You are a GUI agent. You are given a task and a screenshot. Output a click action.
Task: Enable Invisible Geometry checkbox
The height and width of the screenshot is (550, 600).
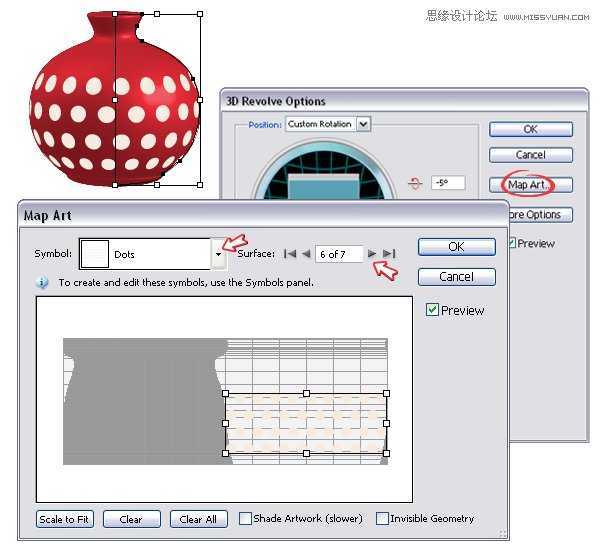coord(382,519)
